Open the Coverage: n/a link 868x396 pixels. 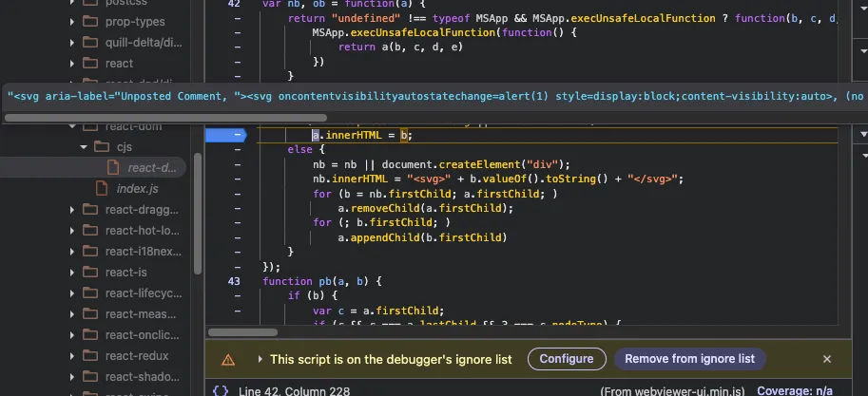(x=797, y=390)
